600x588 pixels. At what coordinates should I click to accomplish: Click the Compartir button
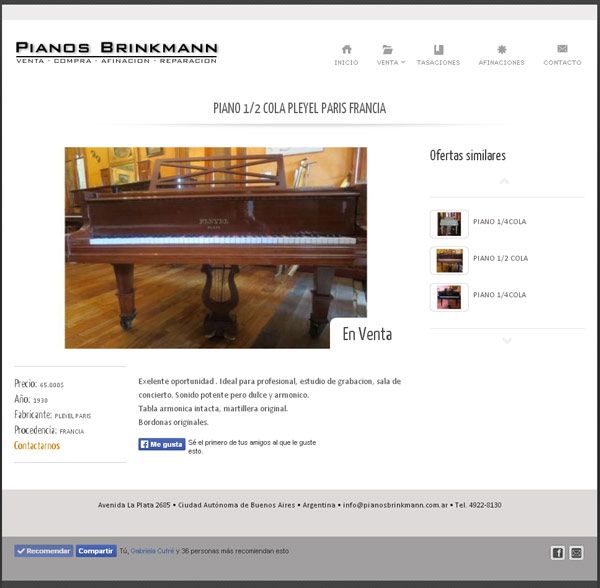tap(96, 551)
